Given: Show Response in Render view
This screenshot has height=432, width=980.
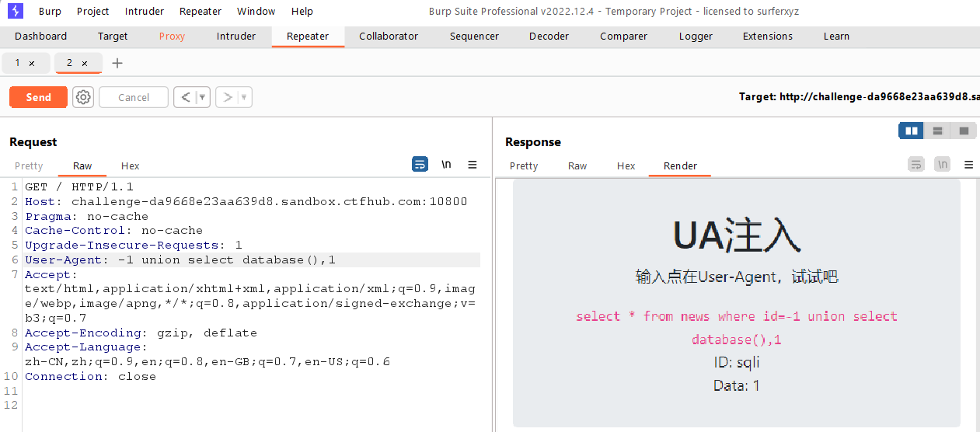Looking at the screenshot, I should tap(680, 165).
